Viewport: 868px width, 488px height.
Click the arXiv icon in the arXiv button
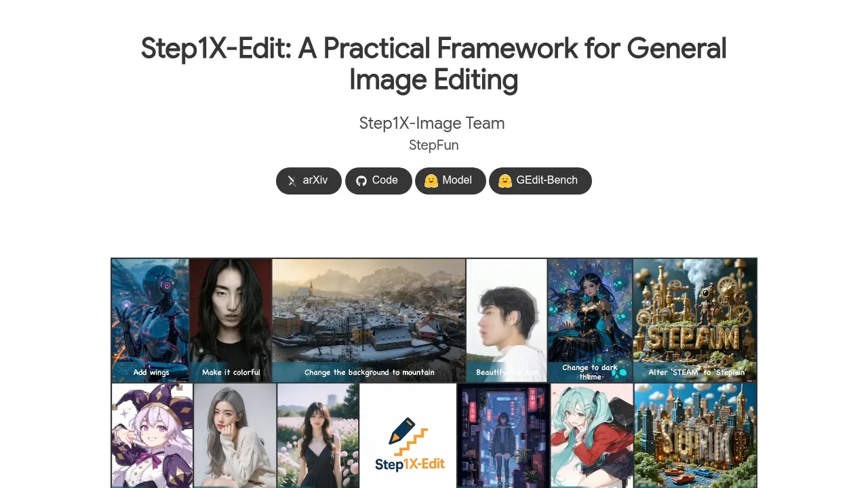292,181
